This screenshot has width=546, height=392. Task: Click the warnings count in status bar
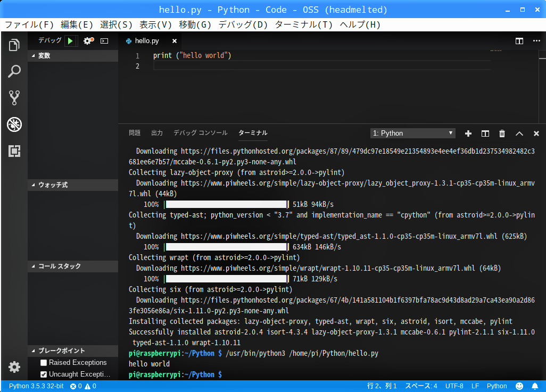pos(90,386)
